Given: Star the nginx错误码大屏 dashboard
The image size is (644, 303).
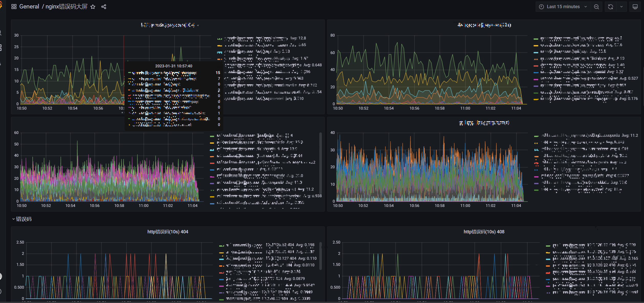Looking at the screenshot, I should tap(93, 7).
